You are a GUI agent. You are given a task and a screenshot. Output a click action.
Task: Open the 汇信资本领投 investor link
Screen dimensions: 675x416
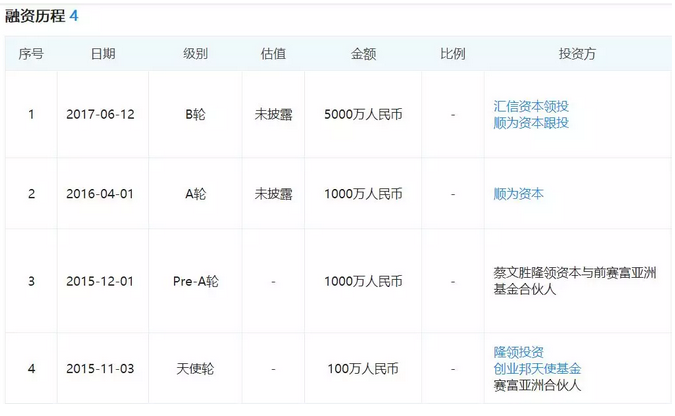pyautogui.click(x=531, y=106)
